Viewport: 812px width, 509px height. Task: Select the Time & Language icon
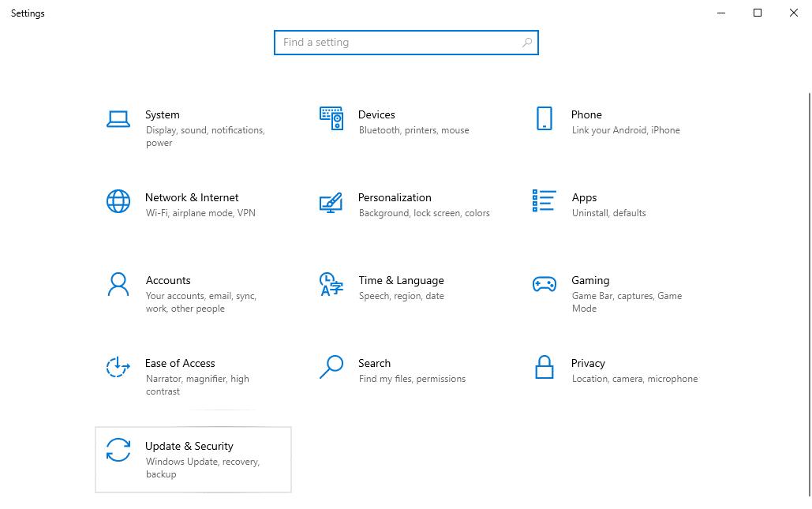[331, 284]
